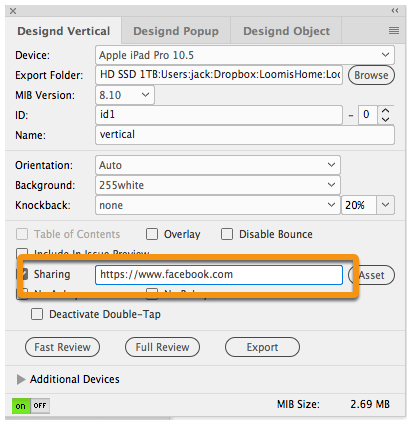Open the MIB Version 8.10 dropdown

[x=125, y=95]
